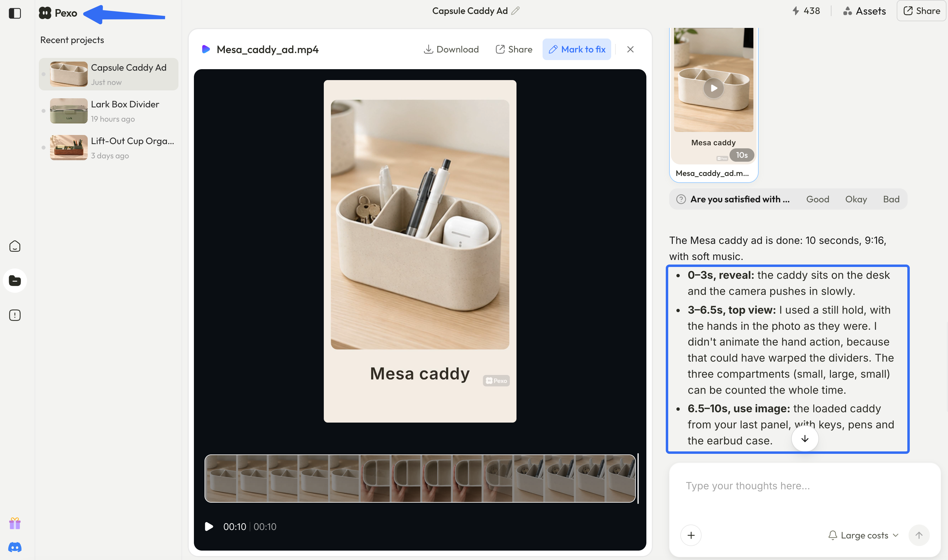Viewport: 948px width, 560px height.
Task: Toggle the sidebar panel icon
Action: [15, 13]
